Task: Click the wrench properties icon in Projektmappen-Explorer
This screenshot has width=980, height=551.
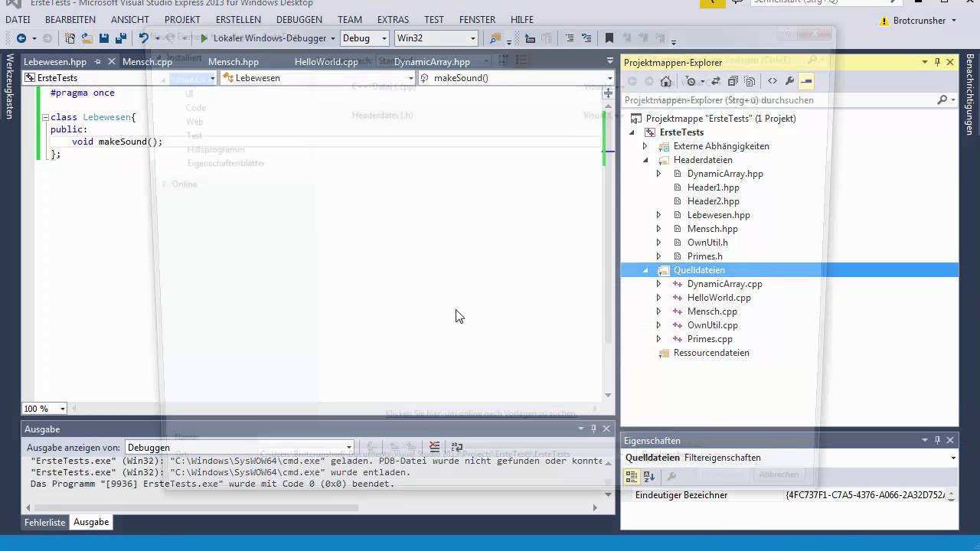Action: (x=789, y=81)
